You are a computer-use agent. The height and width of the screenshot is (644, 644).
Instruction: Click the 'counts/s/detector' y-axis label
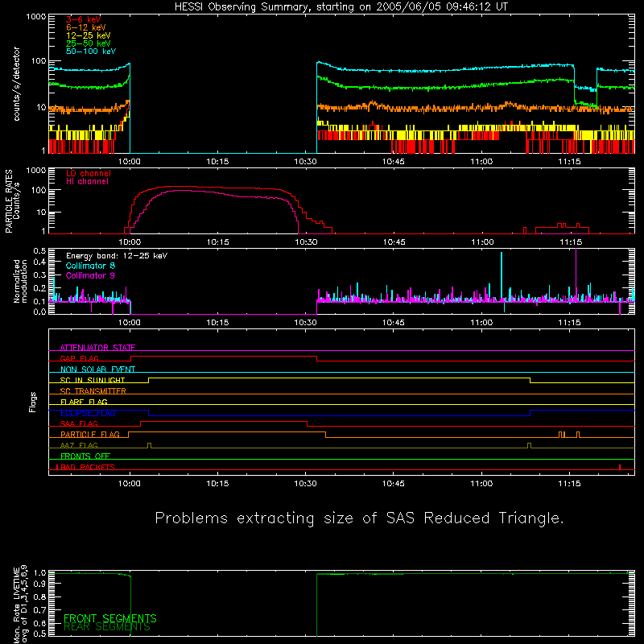16,84
